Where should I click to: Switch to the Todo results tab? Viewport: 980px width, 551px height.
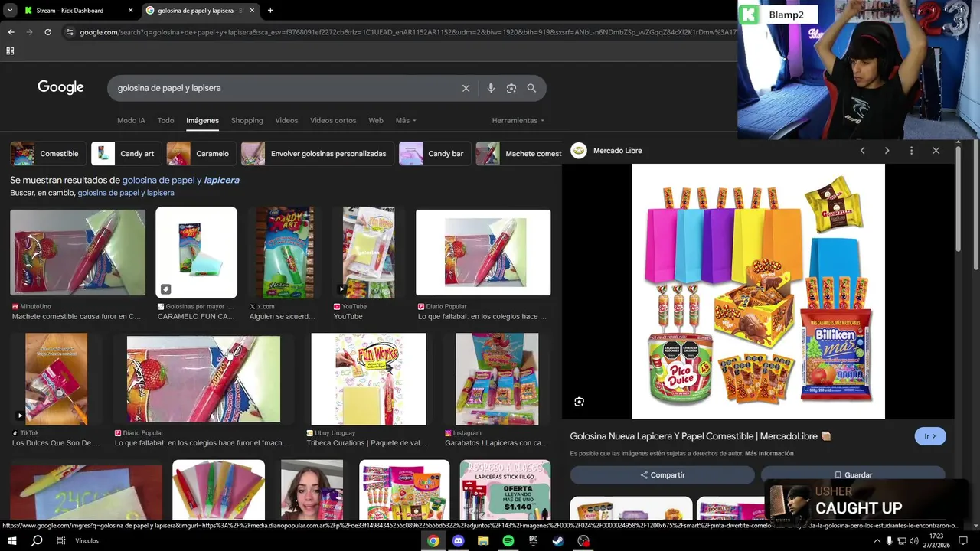(x=165, y=120)
